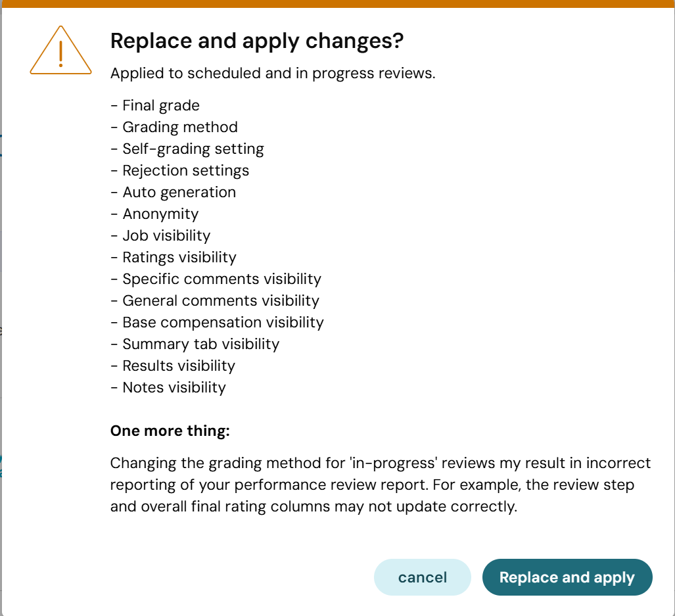Viewport: 675px width, 616px height.
Task: Click the orange warning triangle icon
Action: 60,51
